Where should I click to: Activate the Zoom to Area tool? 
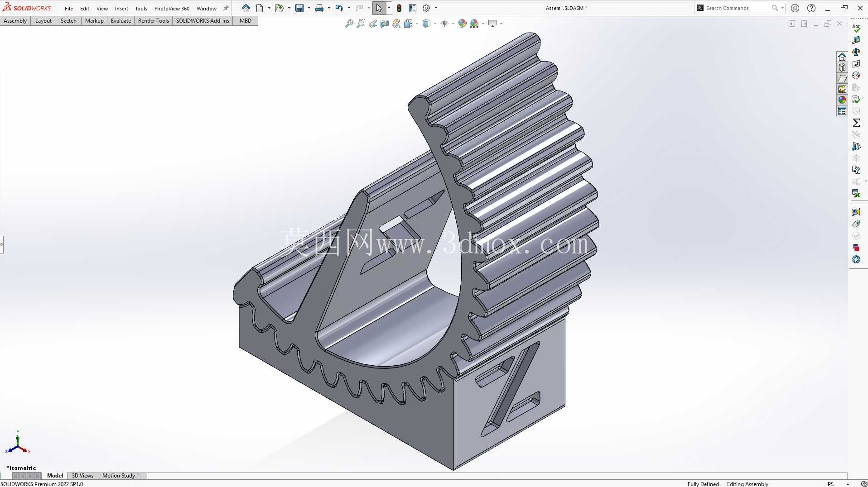[361, 24]
